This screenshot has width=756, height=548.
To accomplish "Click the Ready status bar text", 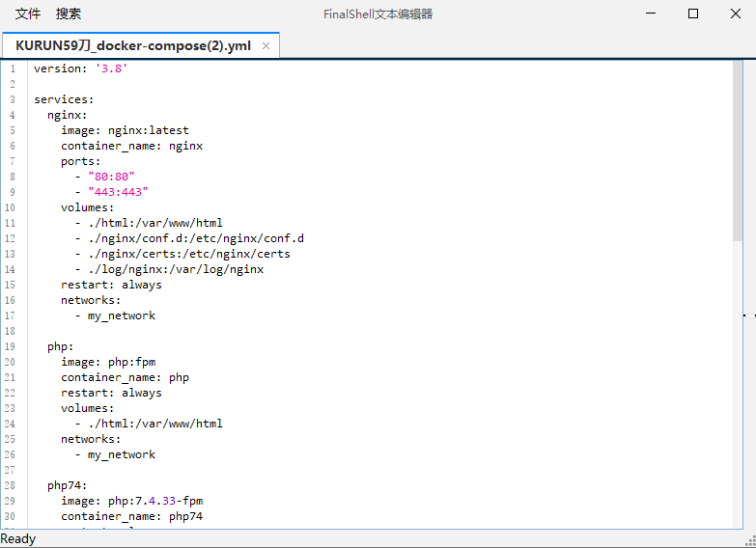I will [x=18, y=539].
